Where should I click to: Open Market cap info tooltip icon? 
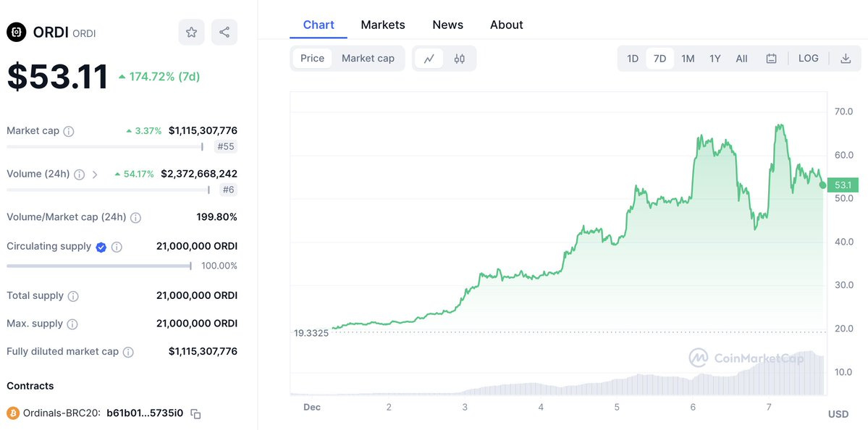click(69, 131)
